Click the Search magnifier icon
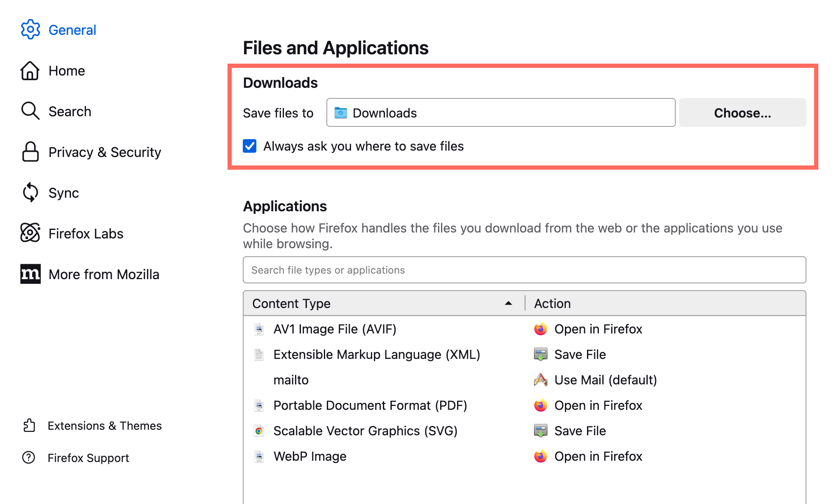The width and height of the screenshot is (837, 504). tap(30, 111)
